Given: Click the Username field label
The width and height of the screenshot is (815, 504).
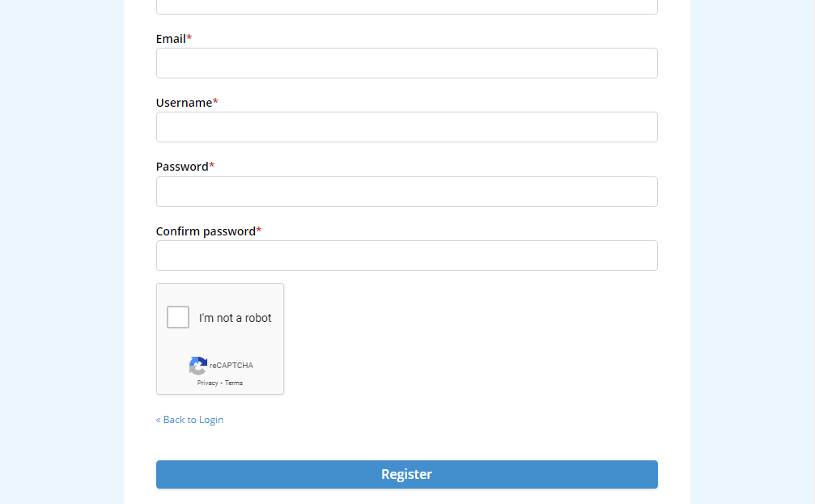Looking at the screenshot, I should (184, 103).
